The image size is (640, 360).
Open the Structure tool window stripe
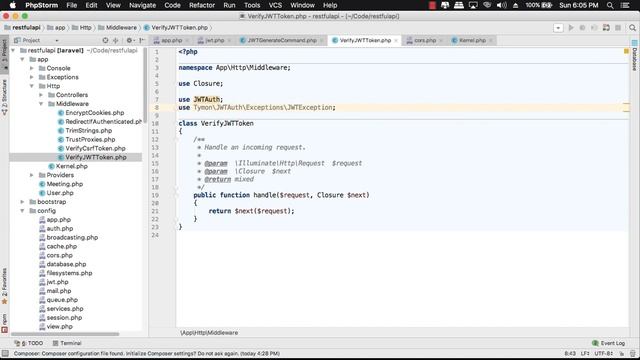click(x=4, y=97)
